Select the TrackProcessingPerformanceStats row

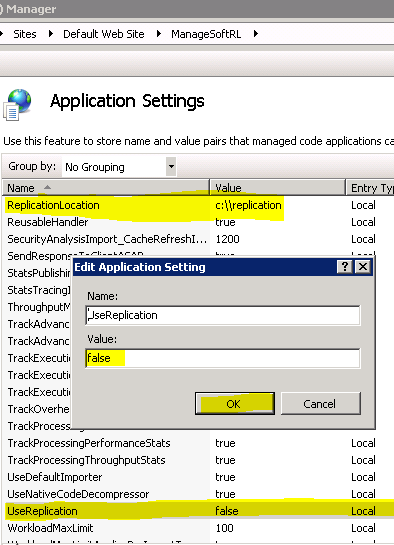coord(198,443)
